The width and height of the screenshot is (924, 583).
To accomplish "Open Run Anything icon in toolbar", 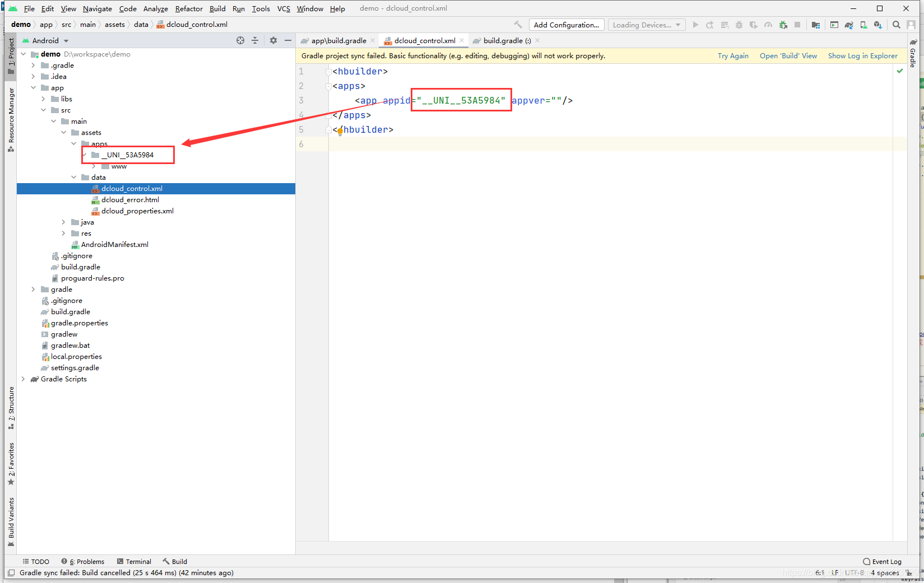I will pyautogui.click(x=834, y=25).
